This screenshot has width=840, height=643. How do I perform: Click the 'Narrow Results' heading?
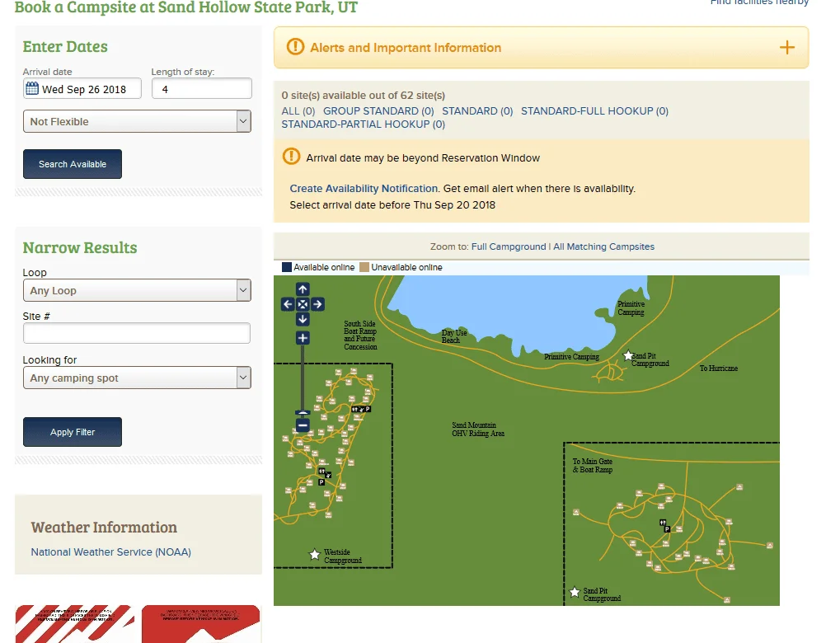(80, 247)
